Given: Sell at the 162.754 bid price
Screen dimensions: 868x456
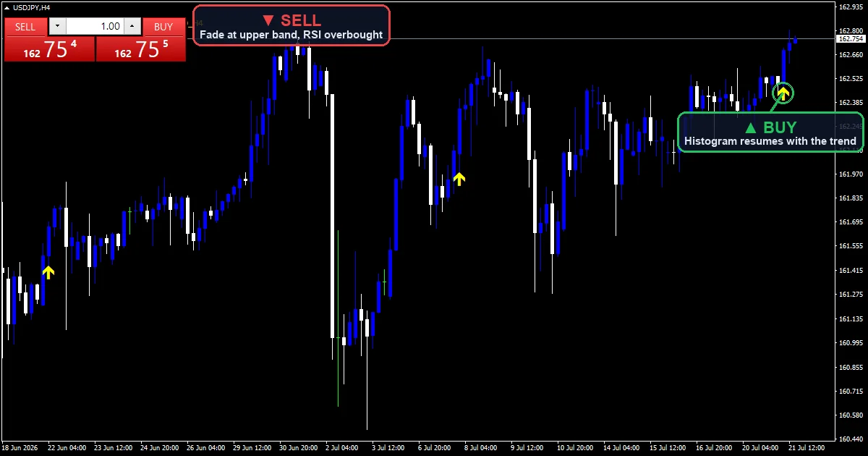Looking at the screenshot, I should pos(49,49).
